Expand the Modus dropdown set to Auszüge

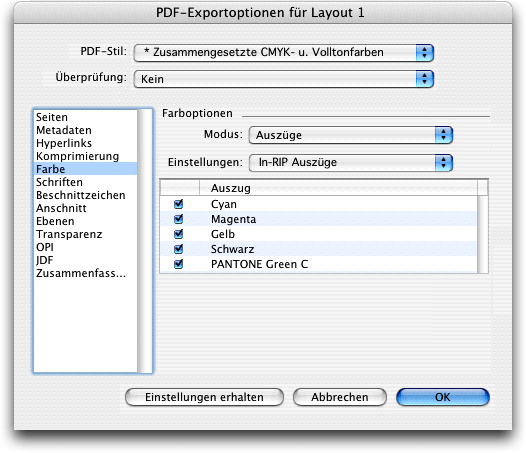tap(351, 135)
